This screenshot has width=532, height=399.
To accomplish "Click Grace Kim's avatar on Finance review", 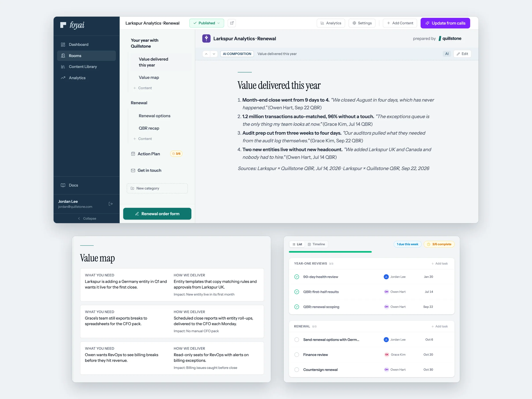I will (x=387, y=354).
